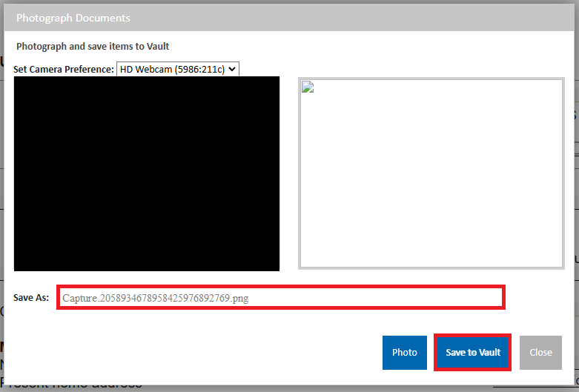The width and height of the screenshot is (579, 392).
Task: Click the blank footer area left of Photo button
Action: 193,353
